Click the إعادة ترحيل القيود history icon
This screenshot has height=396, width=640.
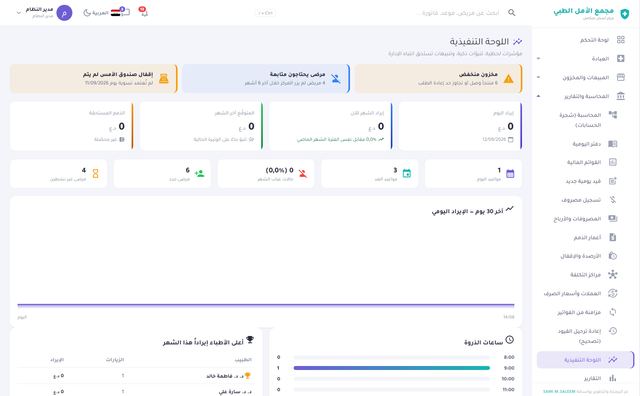tap(613, 331)
